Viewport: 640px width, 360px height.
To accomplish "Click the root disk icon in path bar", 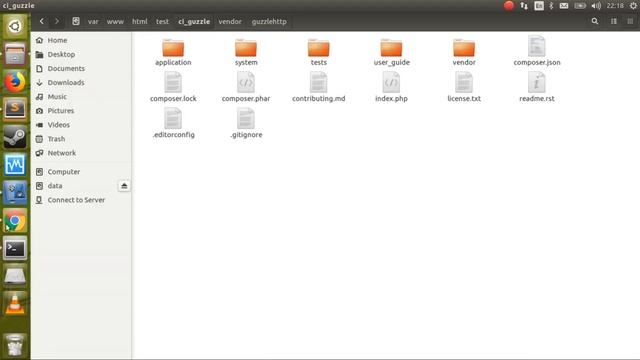I will [76, 21].
